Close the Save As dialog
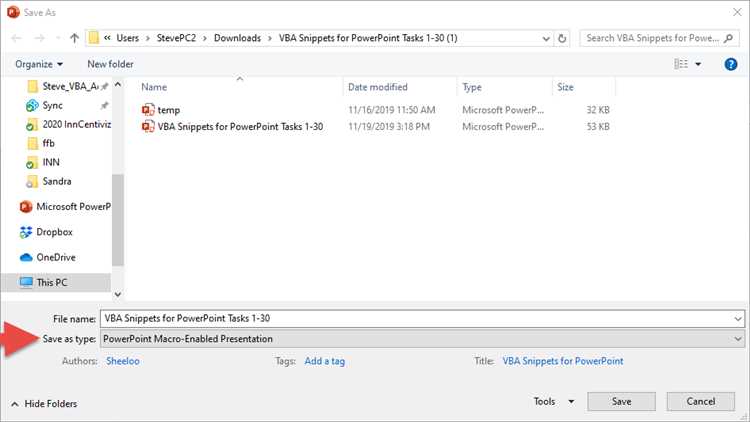 click(x=737, y=12)
